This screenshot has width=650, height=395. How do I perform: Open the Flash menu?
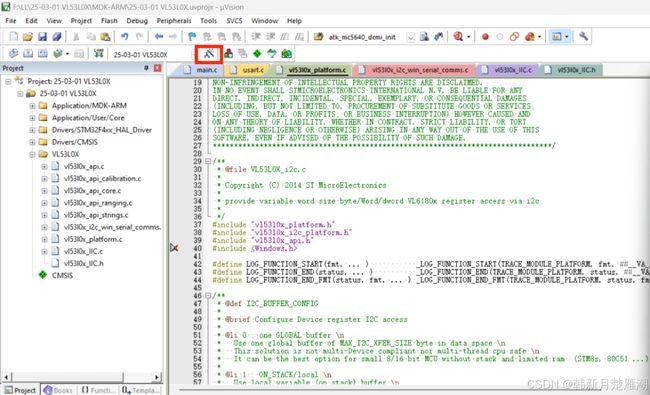(109, 21)
